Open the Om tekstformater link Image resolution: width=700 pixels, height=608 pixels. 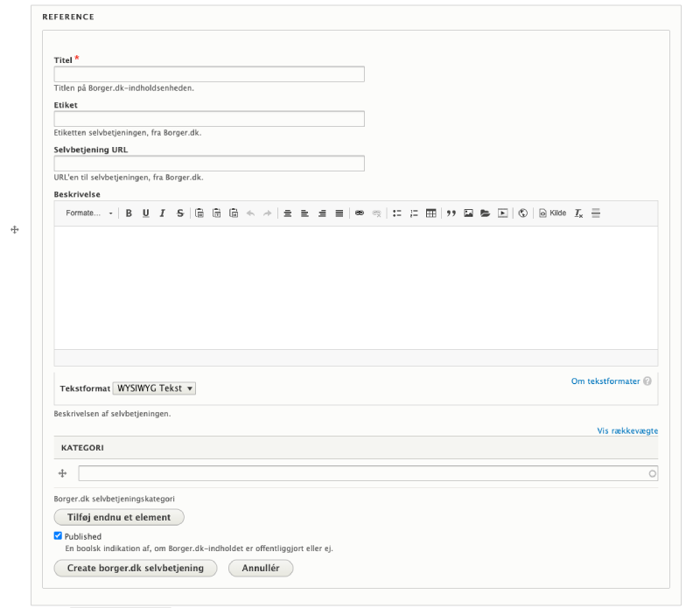[605, 381]
